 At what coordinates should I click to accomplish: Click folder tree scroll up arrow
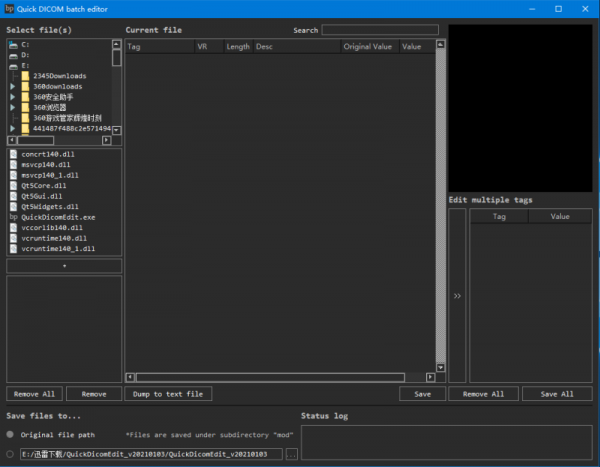(117, 44)
